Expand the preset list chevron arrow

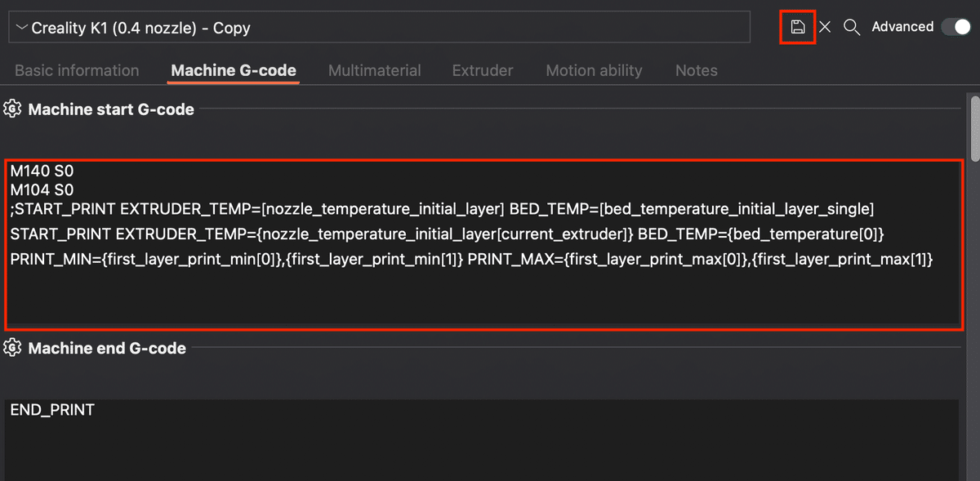point(21,28)
